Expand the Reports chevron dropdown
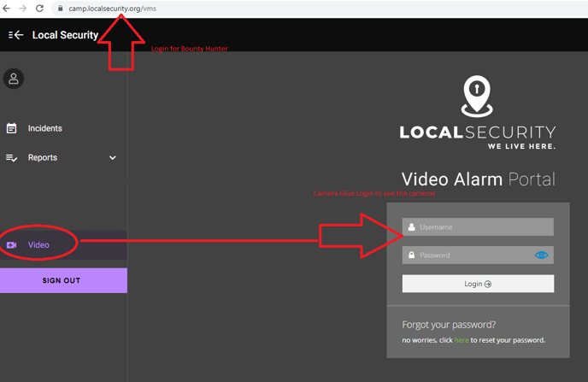This screenshot has width=588, height=382. coord(113,158)
